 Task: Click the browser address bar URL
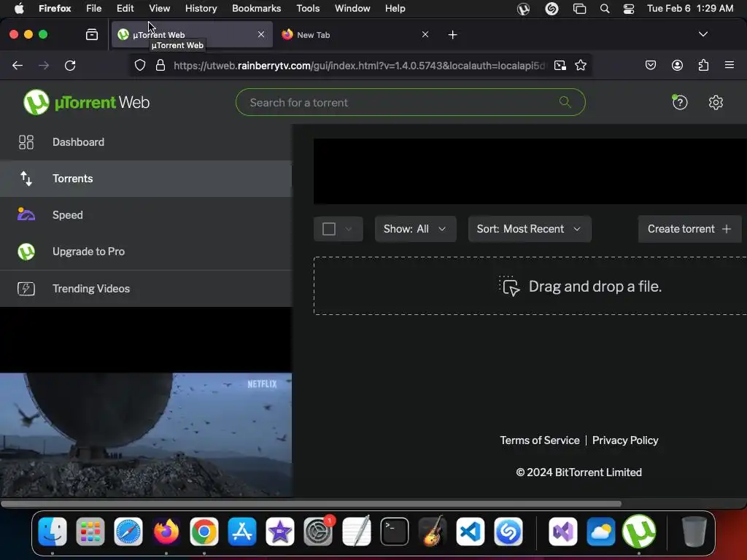(x=360, y=65)
